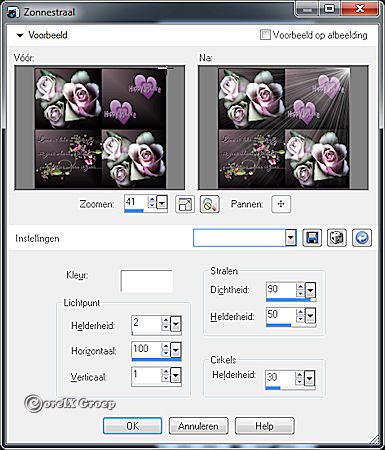This screenshot has width=385, height=450.
Task: Click the fit-image-to-window zoom icon
Action: [185, 204]
